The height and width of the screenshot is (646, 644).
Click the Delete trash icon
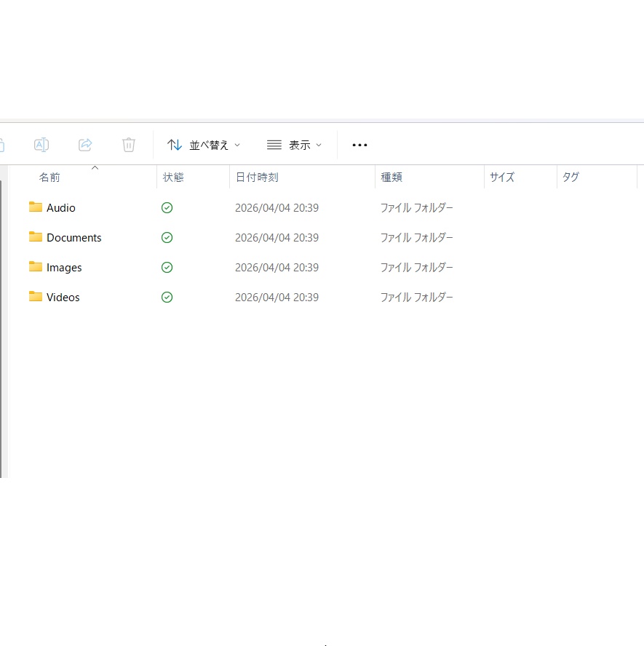click(x=129, y=145)
